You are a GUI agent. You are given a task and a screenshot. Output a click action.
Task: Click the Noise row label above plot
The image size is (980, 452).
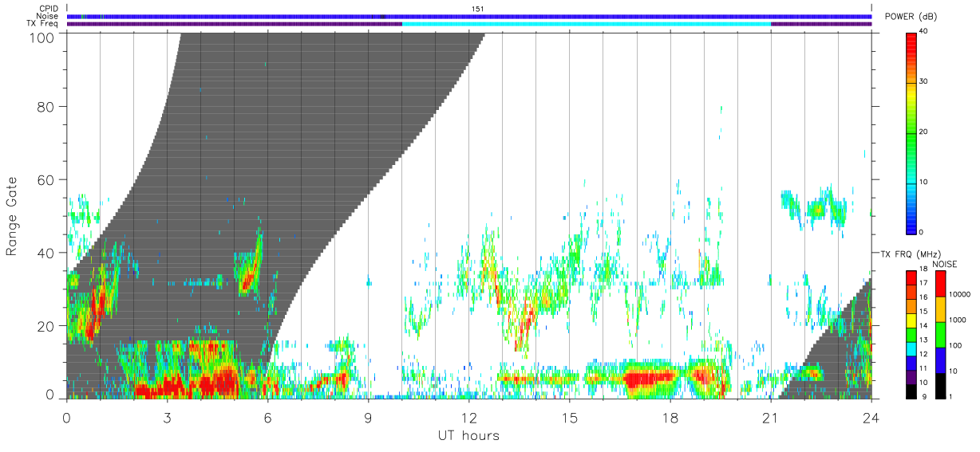point(48,16)
